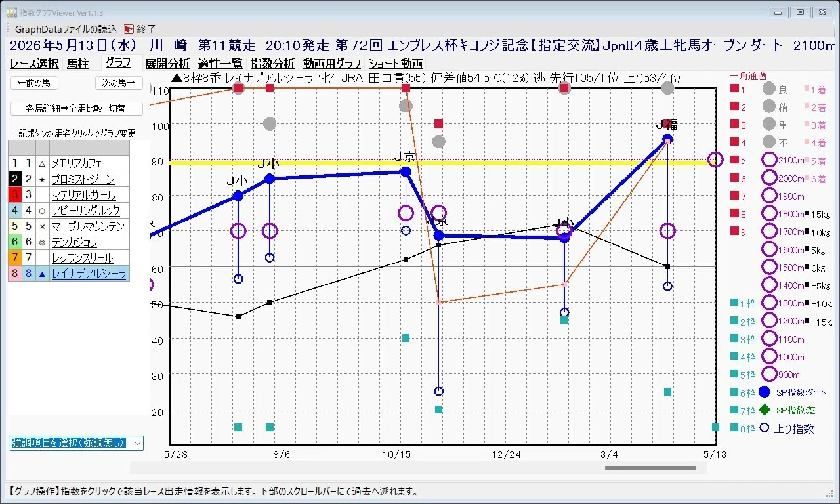Click the app icon in the title bar
Image resolution: width=840 pixels, height=504 pixels.
[x=12, y=12]
